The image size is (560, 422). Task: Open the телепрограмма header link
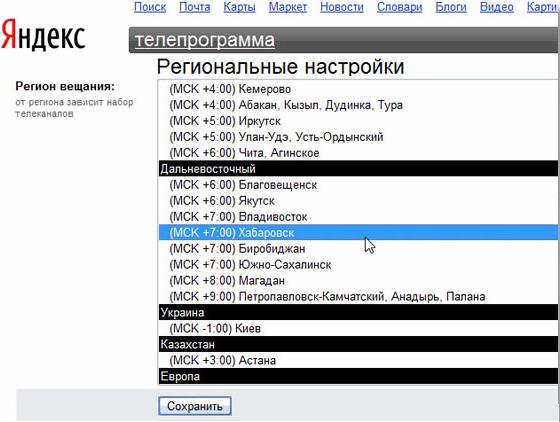pyautogui.click(x=205, y=40)
